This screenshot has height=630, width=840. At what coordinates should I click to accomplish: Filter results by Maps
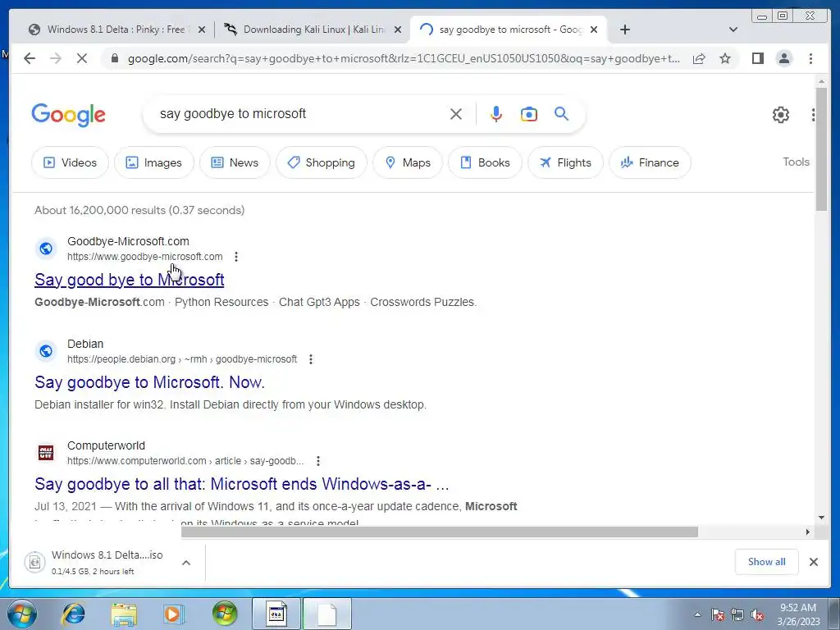[x=408, y=162]
